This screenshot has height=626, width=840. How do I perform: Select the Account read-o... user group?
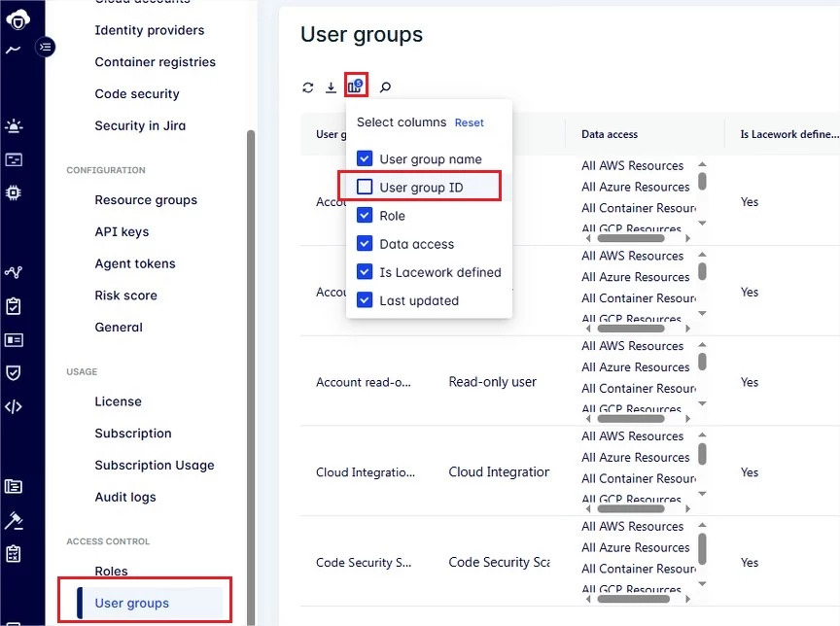pos(364,382)
